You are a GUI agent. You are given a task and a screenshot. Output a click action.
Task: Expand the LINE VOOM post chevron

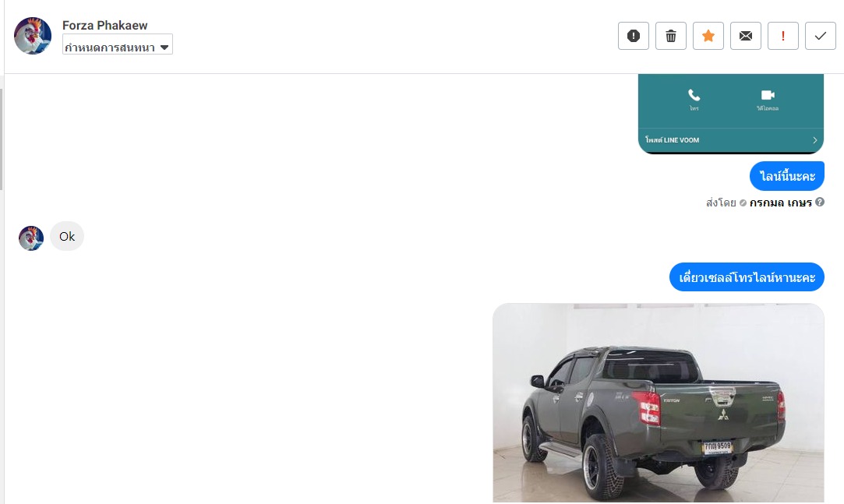click(815, 140)
